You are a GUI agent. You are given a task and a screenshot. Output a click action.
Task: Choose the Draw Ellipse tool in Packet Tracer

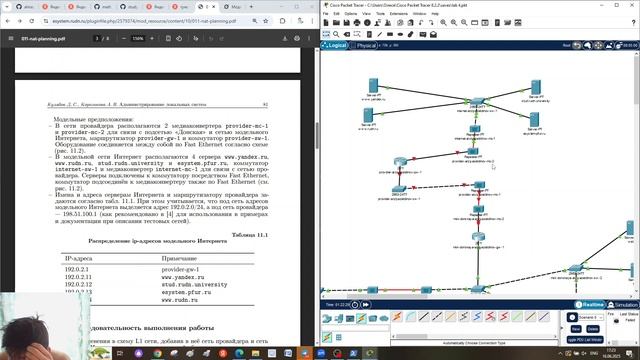pyautogui.click(x=400, y=34)
